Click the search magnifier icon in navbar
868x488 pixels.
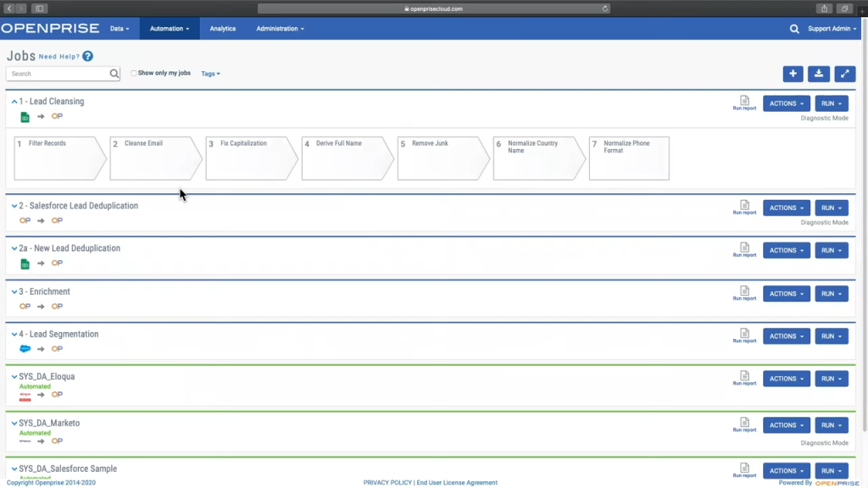click(794, 29)
